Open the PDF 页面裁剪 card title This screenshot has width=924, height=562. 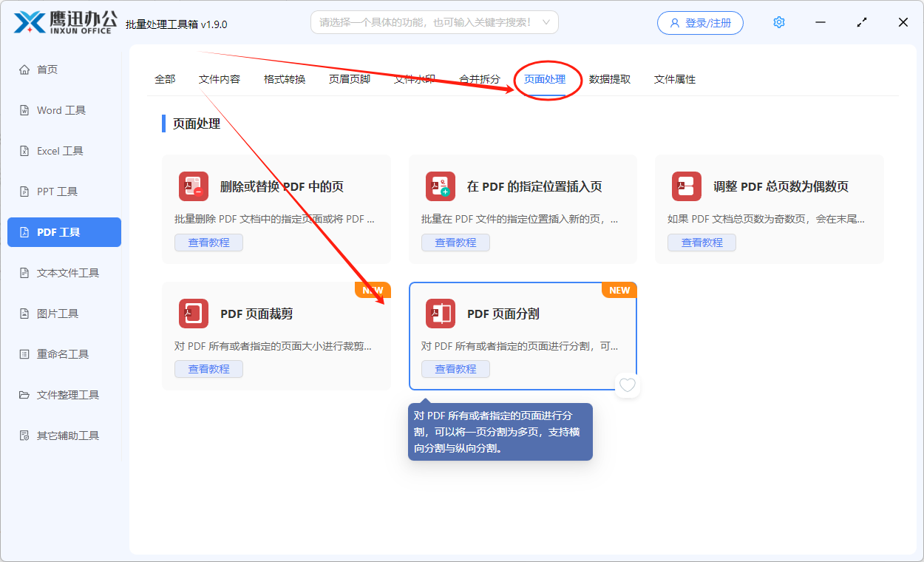click(x=257, y=314)
